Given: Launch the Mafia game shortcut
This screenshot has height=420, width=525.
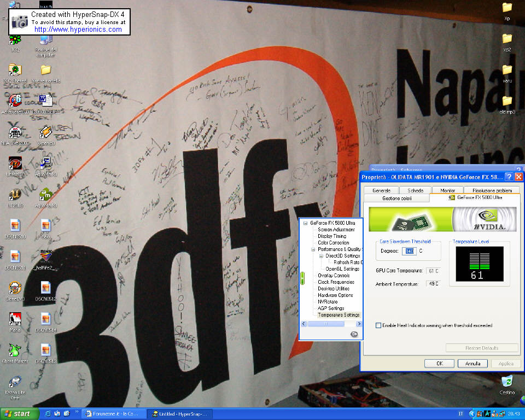Looking at the screenshot, I should (x=15, y=323).
